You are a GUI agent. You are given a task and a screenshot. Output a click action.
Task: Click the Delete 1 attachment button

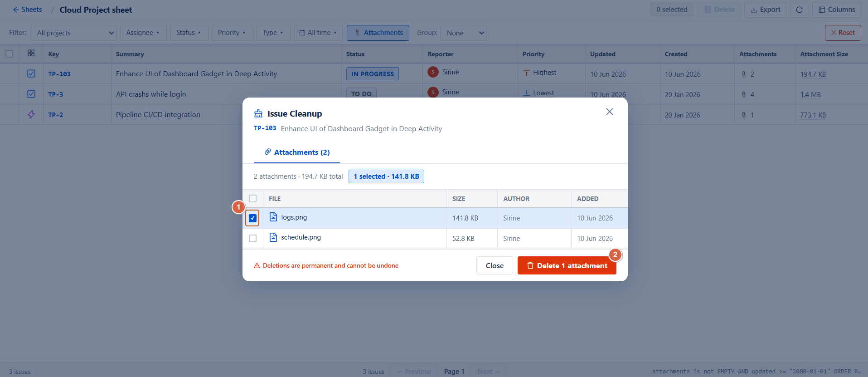[567, 265]
